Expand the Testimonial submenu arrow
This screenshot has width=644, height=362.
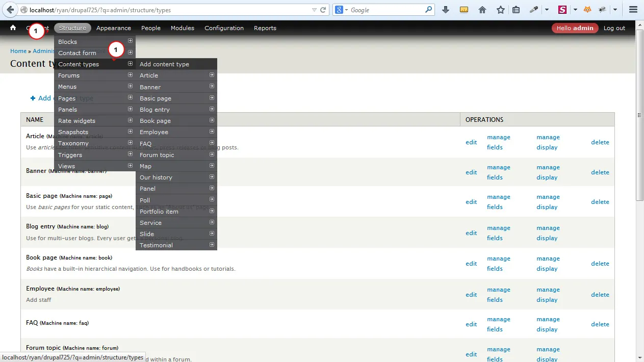coord(212,245)
